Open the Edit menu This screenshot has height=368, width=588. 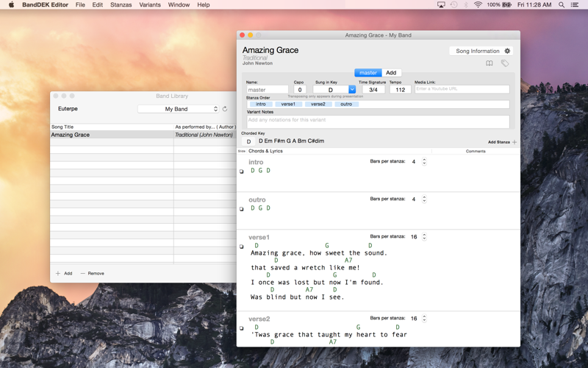click(x=98, y=4)
